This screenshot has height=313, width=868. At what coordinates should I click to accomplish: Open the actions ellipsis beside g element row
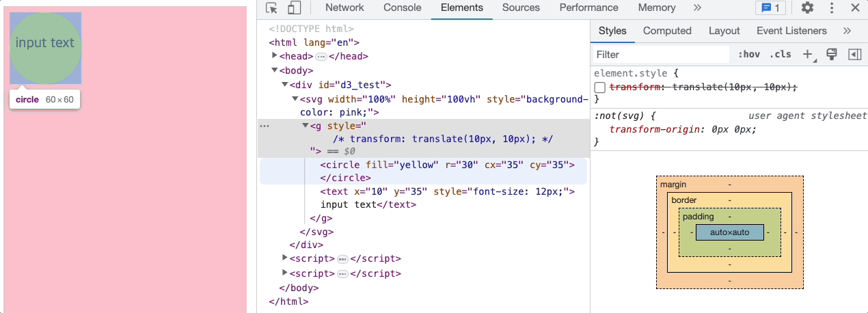pos(265,126)
